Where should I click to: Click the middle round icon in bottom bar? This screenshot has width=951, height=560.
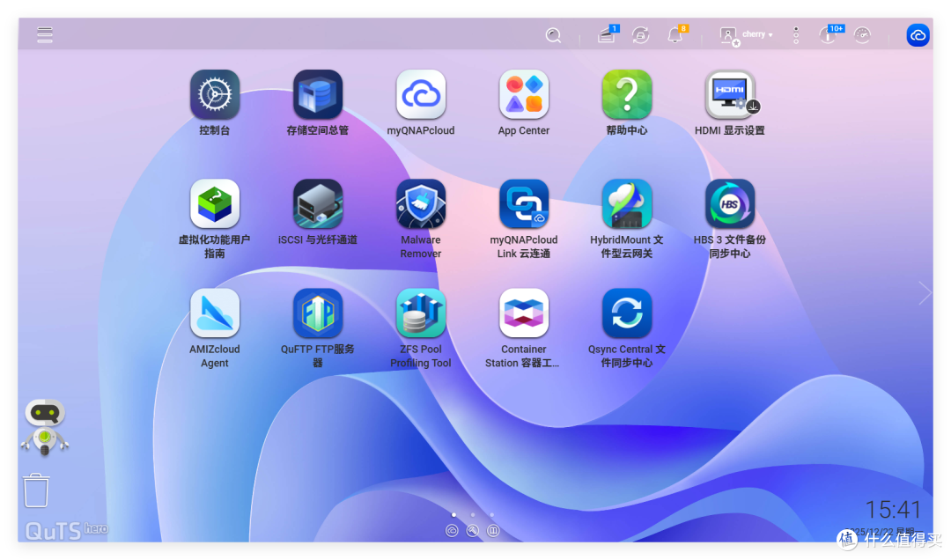click(x=473, y=531)
